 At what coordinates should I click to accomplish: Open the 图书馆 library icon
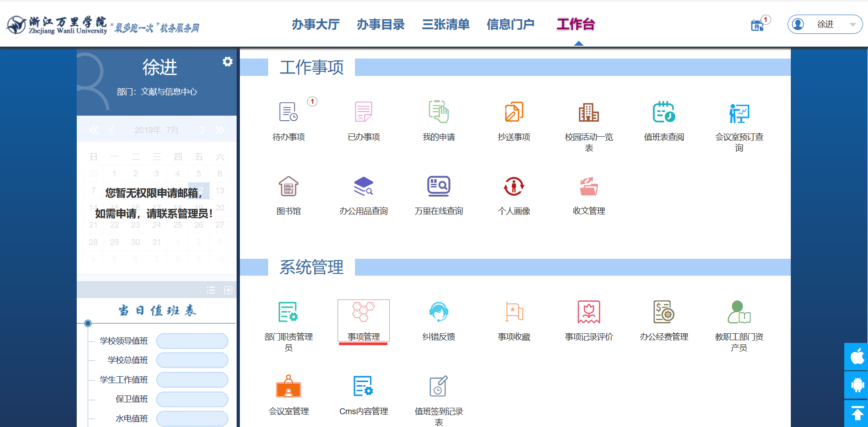click(288, 187)
